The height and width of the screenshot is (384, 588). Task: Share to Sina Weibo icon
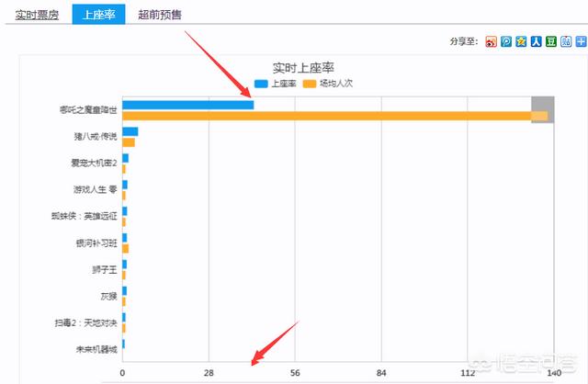click(x=492, y=42)
